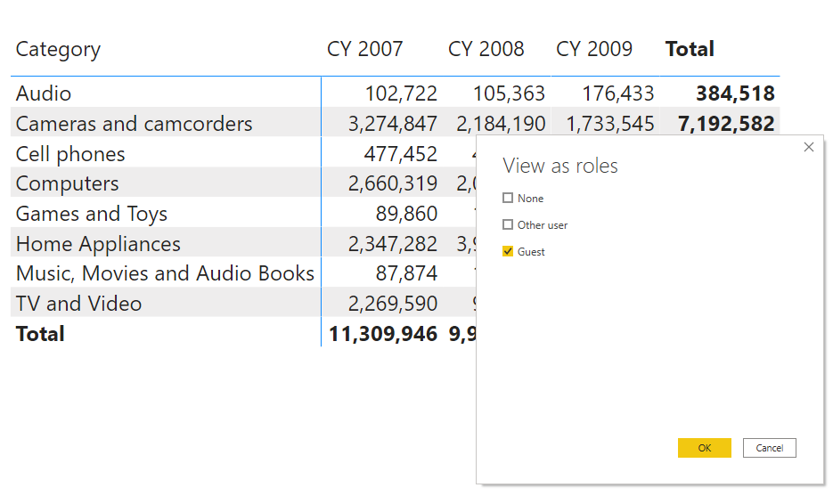Click the cameras 2008 value 2,184,190
This screenshot has height=504, width=833.
(501, 125)
